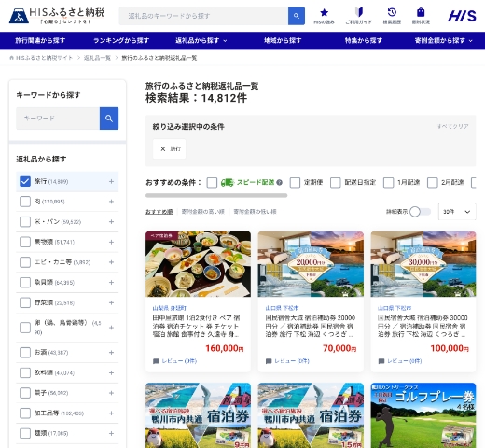This screenshot has height=448, width=485.
Task: Click the sidebar keyword search magnifier button
Action: click(109, 119)
